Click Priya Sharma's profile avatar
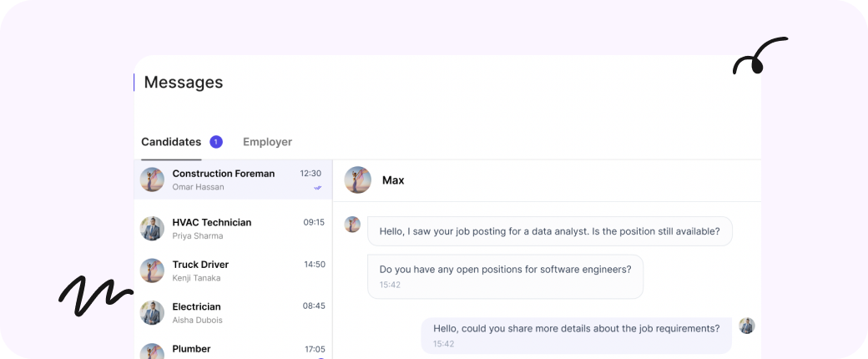The width and height of the screenshot is (868, 359). click(152, 229)
